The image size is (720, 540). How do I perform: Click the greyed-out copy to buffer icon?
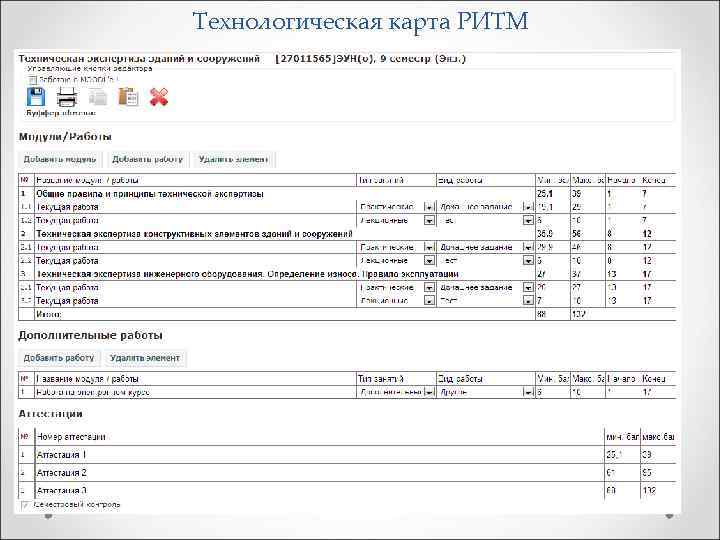click(x=97, y=97)
